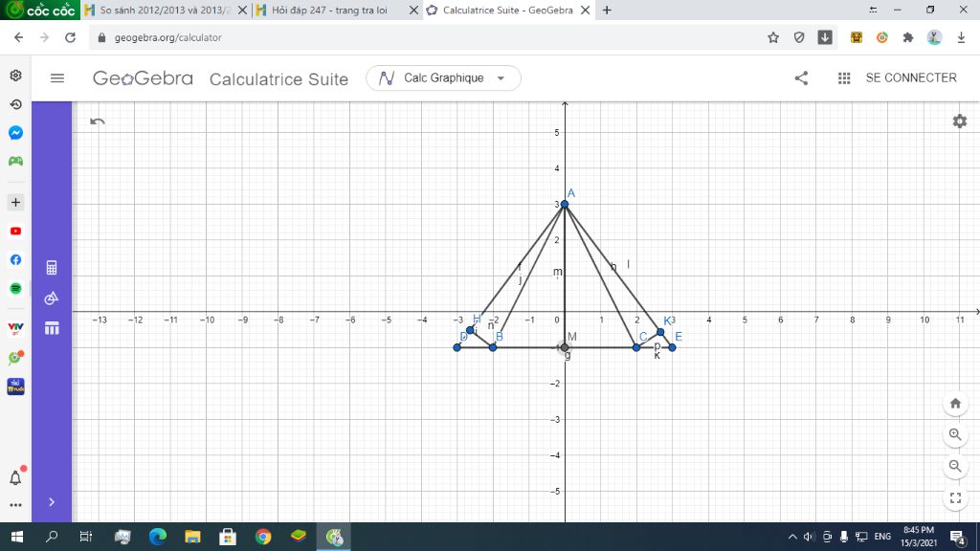980x551 pixels.
Task: Open Cốc Cốc sidebar settings gear
Action: [15, 75]
